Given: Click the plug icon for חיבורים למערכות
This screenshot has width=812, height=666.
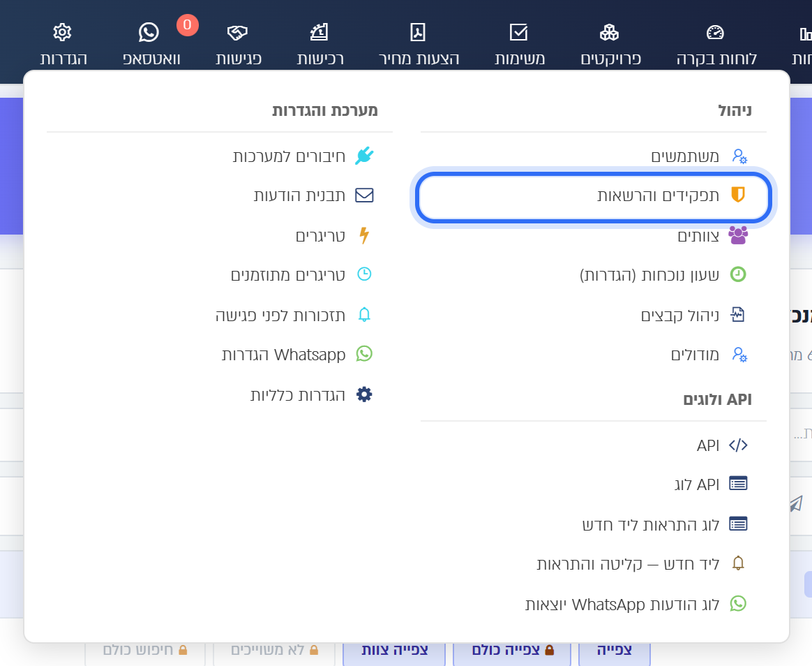Looking at the screenshot, I should click(364, 156).
